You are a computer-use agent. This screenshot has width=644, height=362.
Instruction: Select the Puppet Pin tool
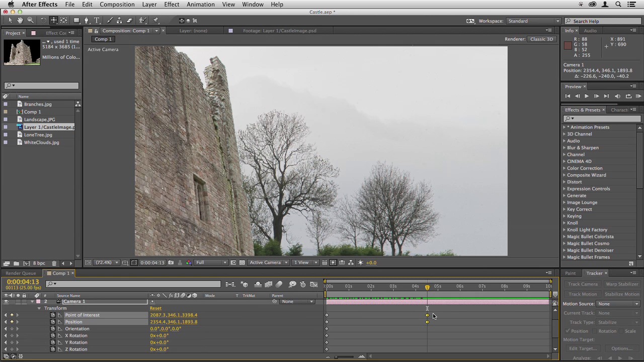[156, 21]
